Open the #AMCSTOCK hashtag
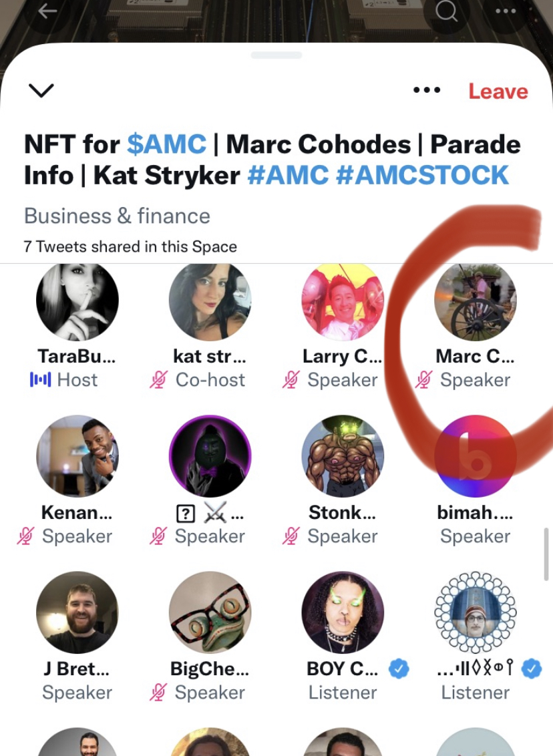The height and width of the screenshot is (756, 553). coord(422,175)
